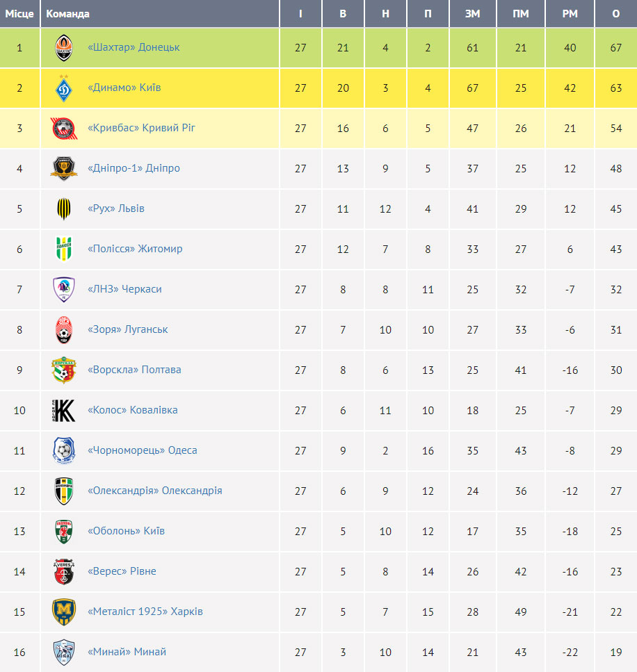The image size is (637, 672).
Task: Click the Polissya Zhytomyr logo
Action: (64, 249)
